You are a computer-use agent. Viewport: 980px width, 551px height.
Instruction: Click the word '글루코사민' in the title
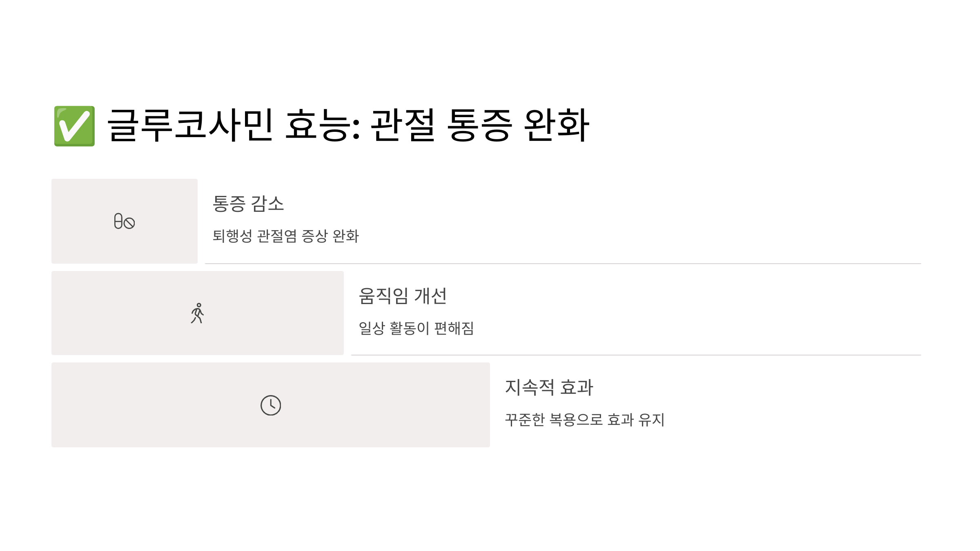[x=190, y=125]
